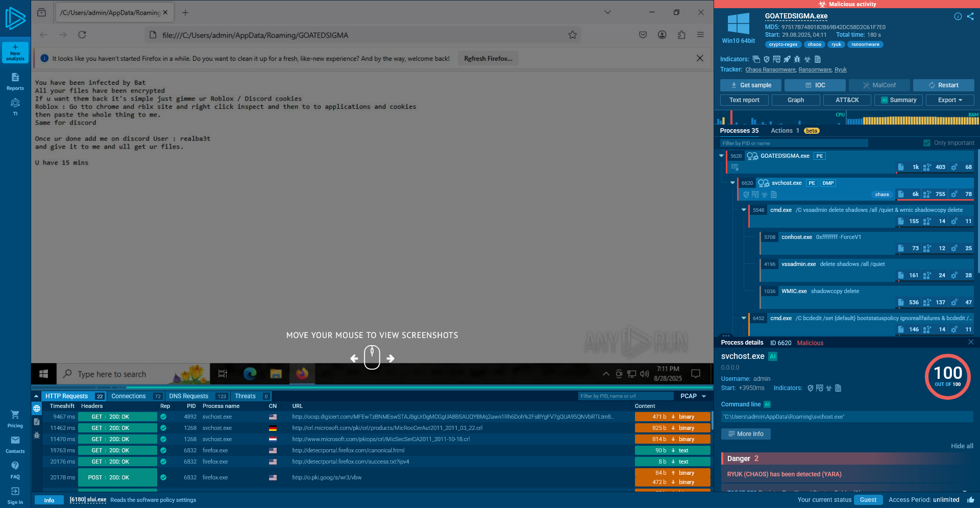Collapse the GOATEDSIGMA.exe process tree

pyautogui.click(x=721, y=156)
